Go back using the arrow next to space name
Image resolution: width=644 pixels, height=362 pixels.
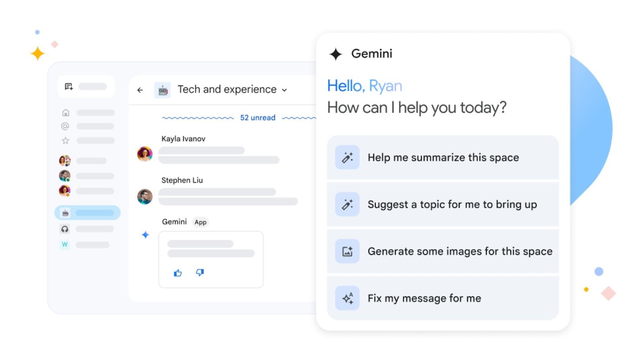point(140,90)
